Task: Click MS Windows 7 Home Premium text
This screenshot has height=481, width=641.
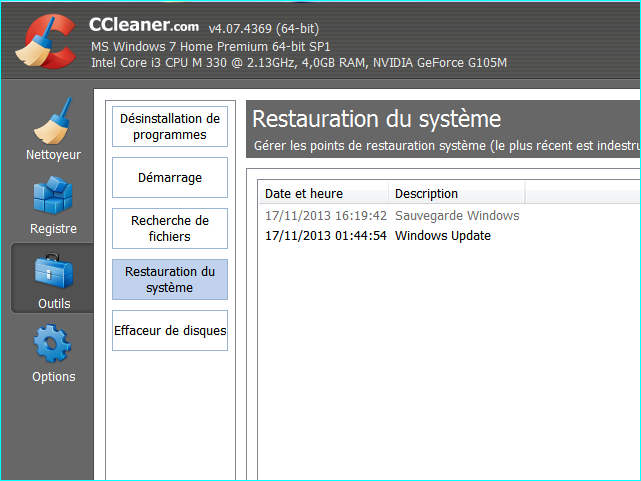Action: [211, 47]
